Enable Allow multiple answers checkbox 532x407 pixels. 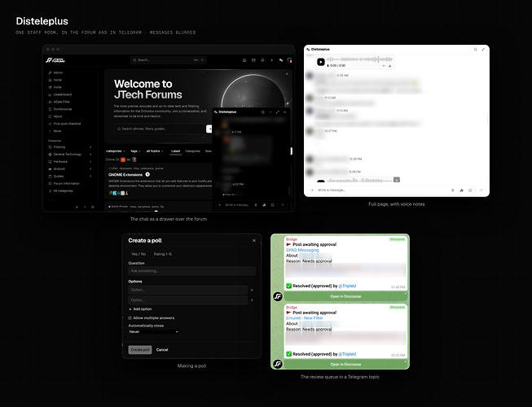[x=130, y=318]
